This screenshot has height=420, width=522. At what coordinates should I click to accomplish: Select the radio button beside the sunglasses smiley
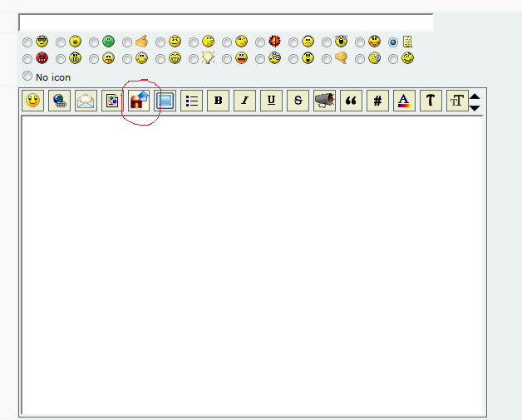click(x=27, y=42)
